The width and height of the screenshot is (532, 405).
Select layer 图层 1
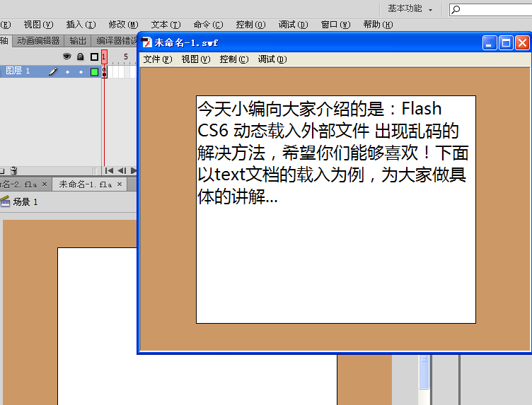click(x=18, y=71)
